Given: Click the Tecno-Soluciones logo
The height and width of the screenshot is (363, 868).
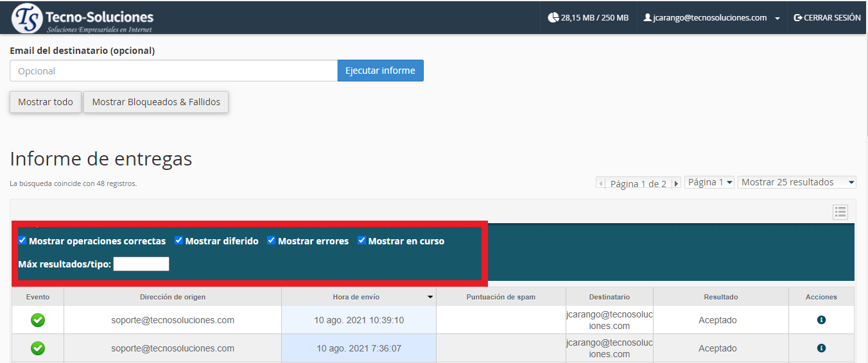Looking at the screenshot, I should pyautogui.click(x=83, y=18).
